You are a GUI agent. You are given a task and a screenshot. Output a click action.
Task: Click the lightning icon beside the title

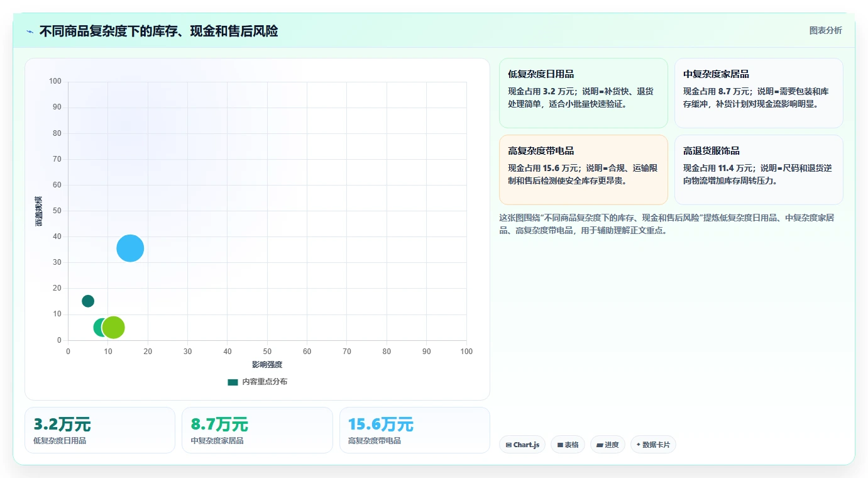tap(30, 31)
